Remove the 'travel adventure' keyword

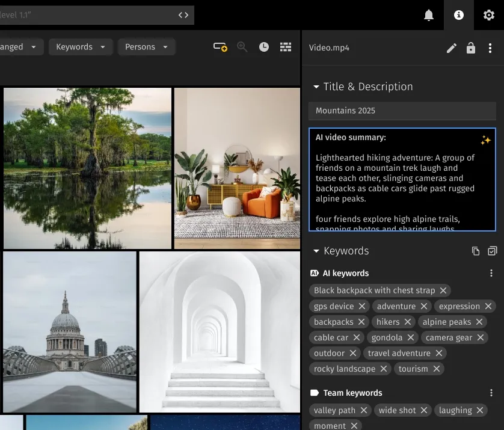[439, 353]
